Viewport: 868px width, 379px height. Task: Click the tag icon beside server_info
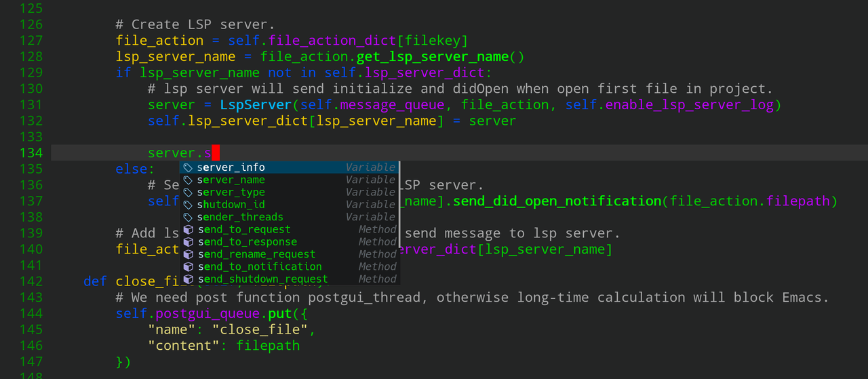click(188, 167)
